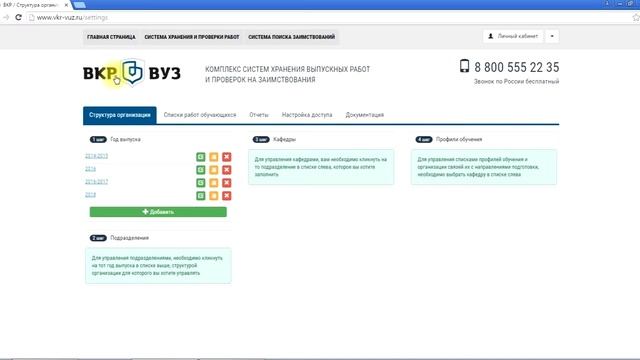Expand the dropdown arrow beside Личный кабинет
Screen dimensions: 640x360
point(552,36)
